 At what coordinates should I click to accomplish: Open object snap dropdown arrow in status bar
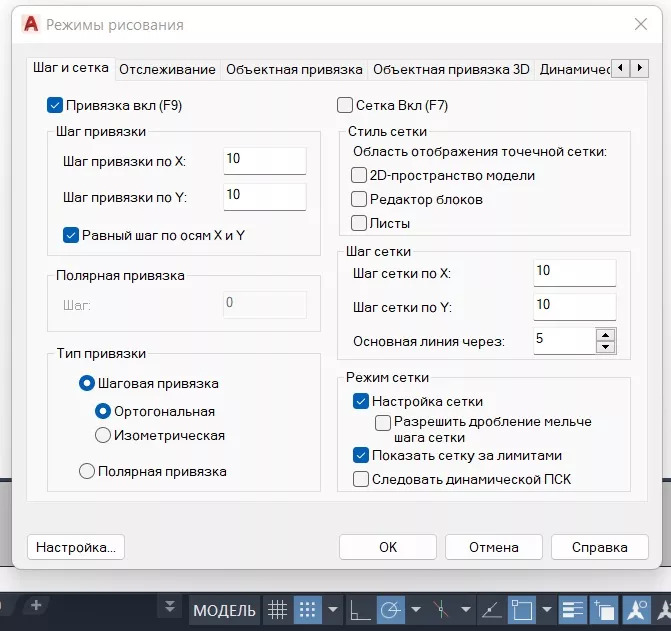546,609
